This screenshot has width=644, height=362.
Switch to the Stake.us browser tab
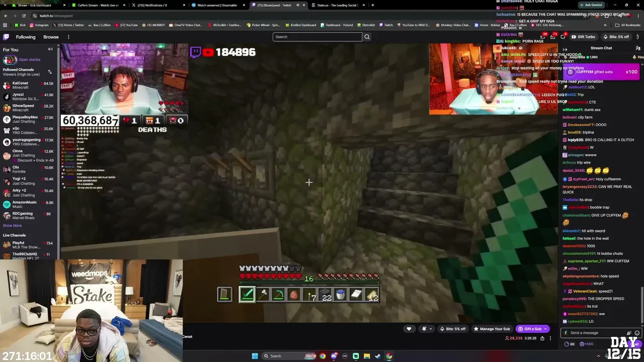coord(337,5)
